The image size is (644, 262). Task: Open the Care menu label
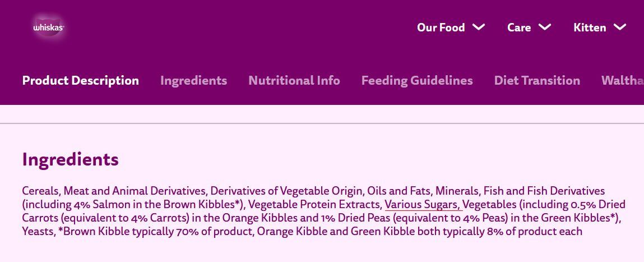(x=519, y=27)
